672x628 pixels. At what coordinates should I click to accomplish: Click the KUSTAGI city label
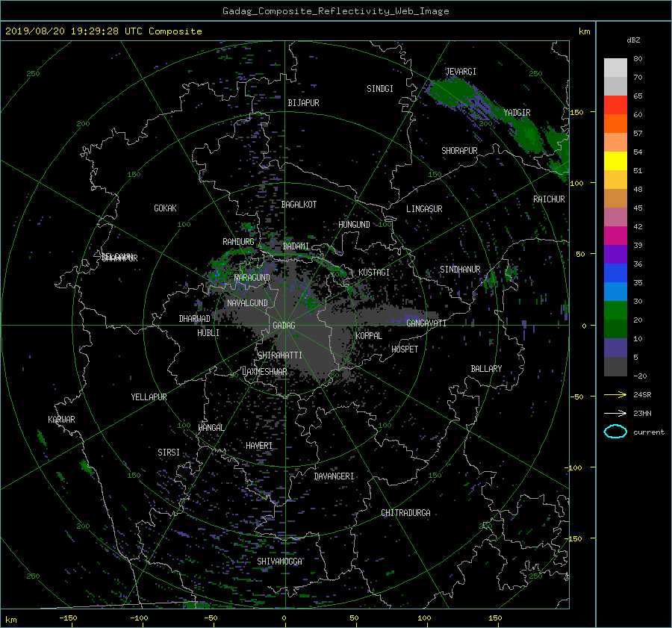click(374, 273)
